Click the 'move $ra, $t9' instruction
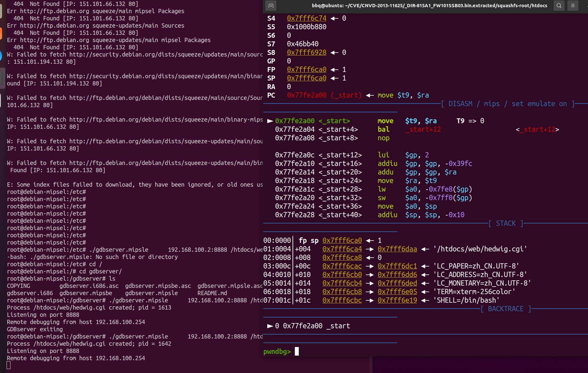Image resolution: width=588 pixels, height=373 pixels. [x=407, y=181]
